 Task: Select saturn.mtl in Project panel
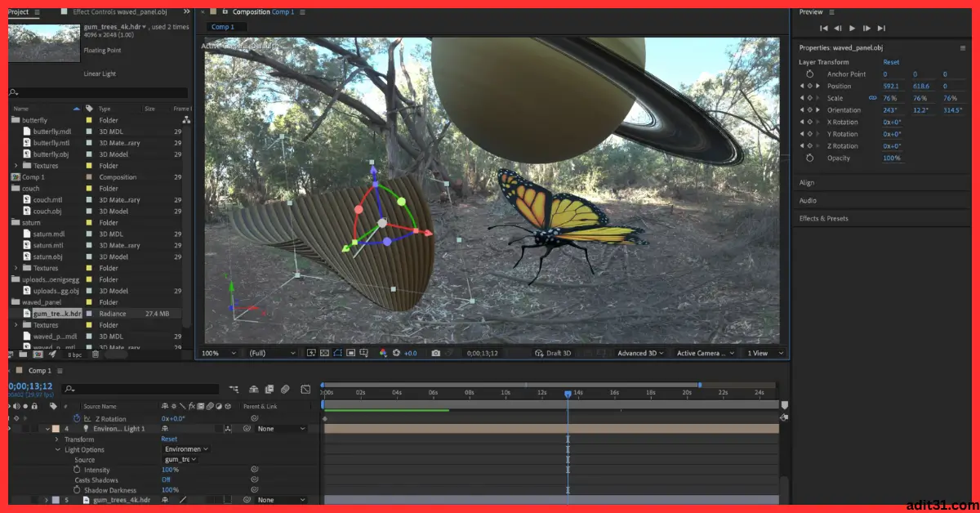(x=48, y=245)
